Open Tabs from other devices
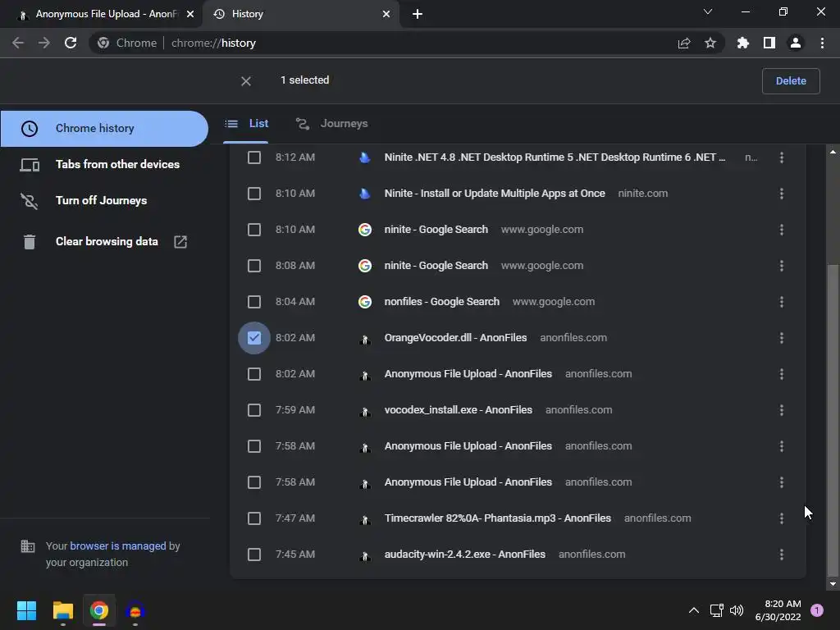Viewport: 840px width, 630px height. (x=104, y=164)
